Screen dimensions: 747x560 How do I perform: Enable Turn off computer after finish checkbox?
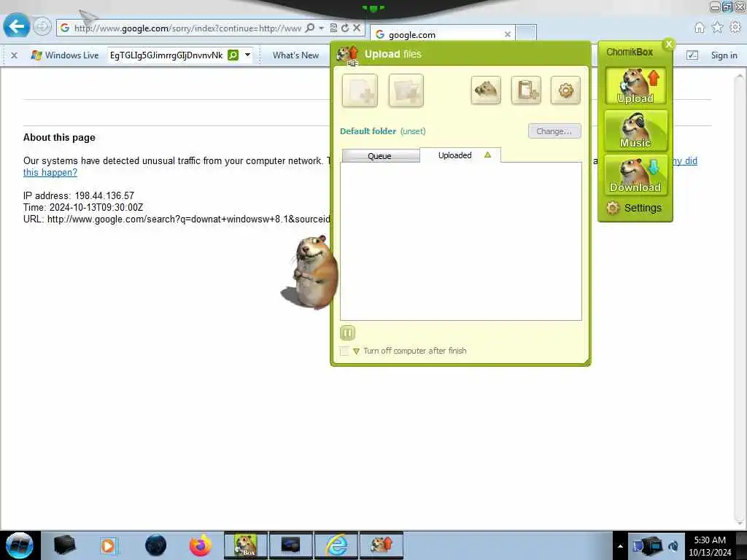(x=344, y=351)
